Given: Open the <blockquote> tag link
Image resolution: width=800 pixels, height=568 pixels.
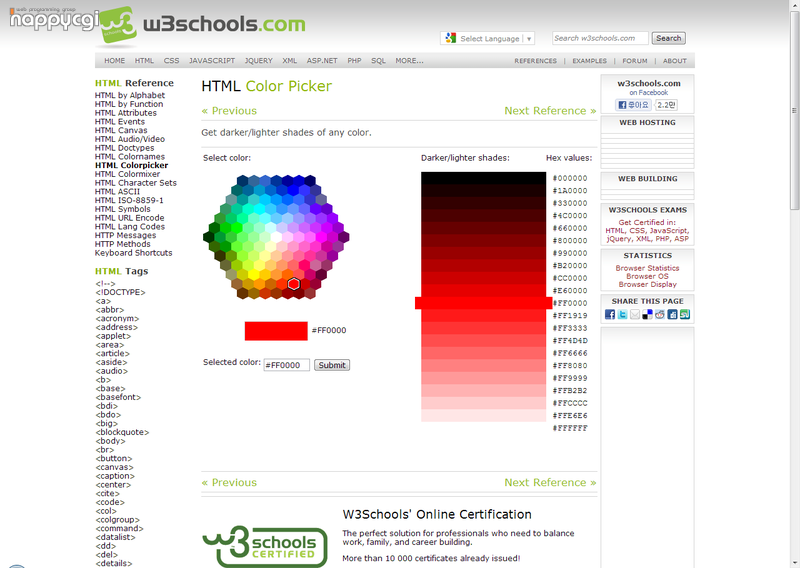Looking at the screenshot, I should click(x=122, y=432).
